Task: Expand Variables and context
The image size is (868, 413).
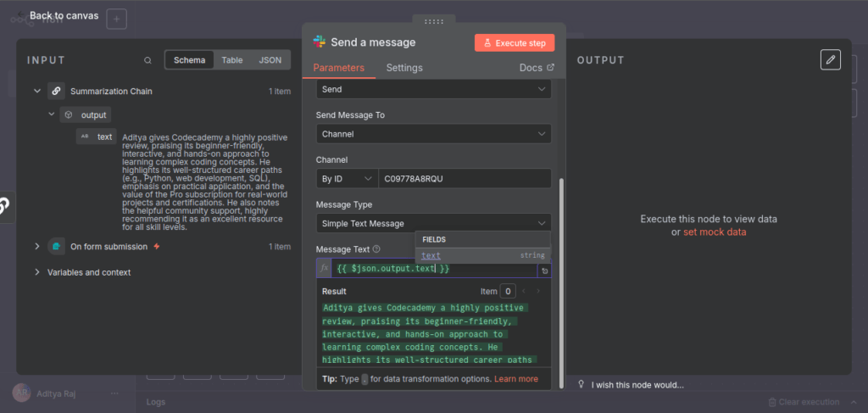Action: 37,272
